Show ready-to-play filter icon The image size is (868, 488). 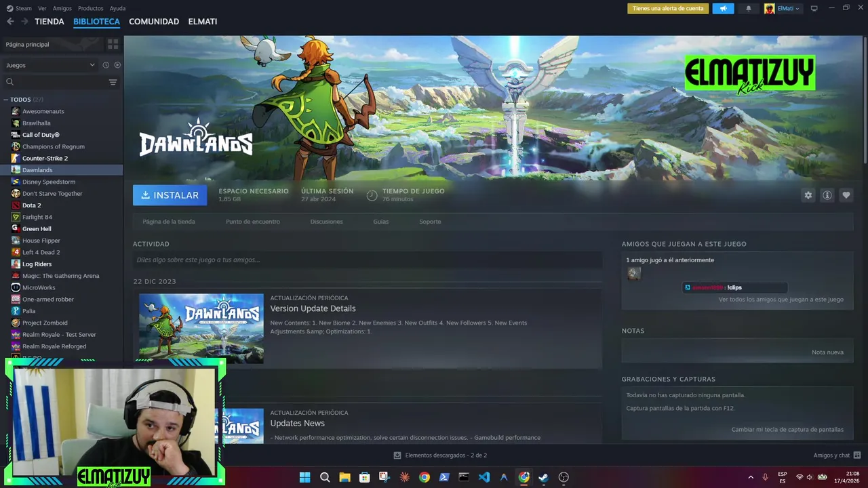[117, 65]
